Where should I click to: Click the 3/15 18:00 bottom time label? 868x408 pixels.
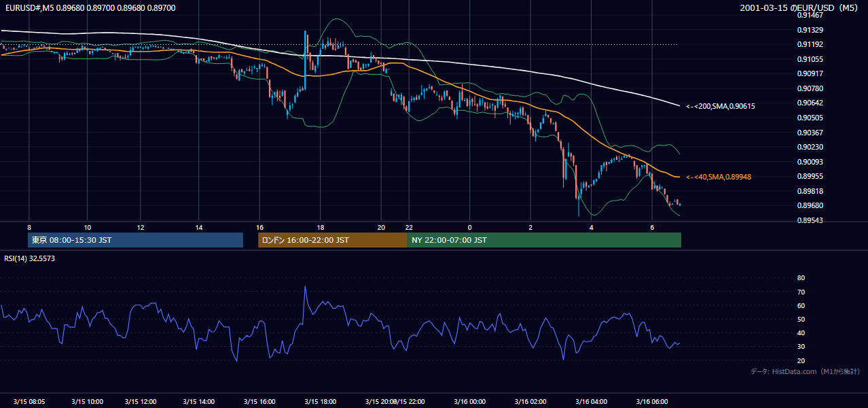tap(321, 402)
